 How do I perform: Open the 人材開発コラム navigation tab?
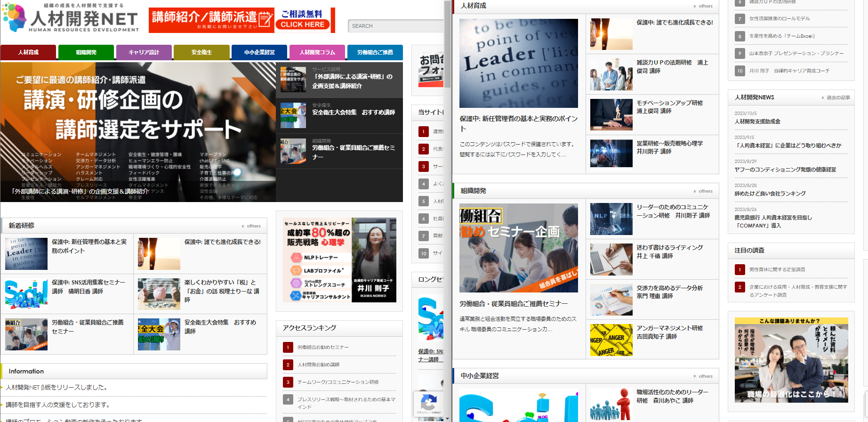click(317, 52)
